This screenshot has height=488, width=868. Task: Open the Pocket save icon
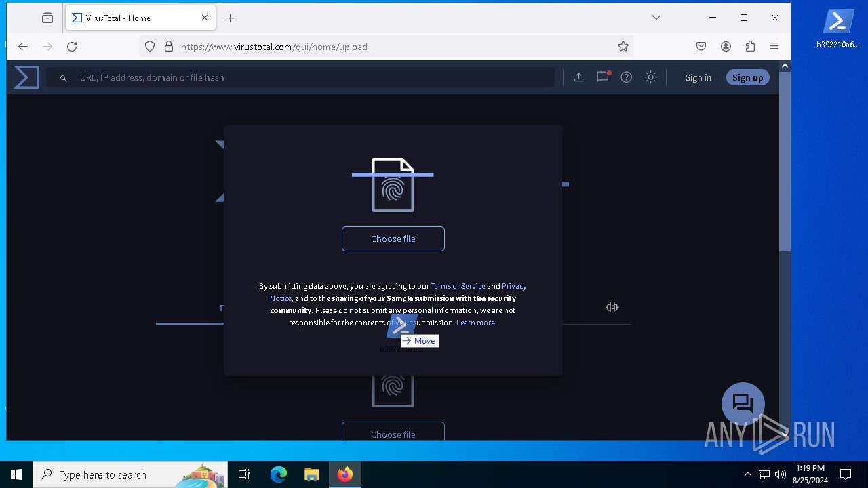click(x=701, y=46)
